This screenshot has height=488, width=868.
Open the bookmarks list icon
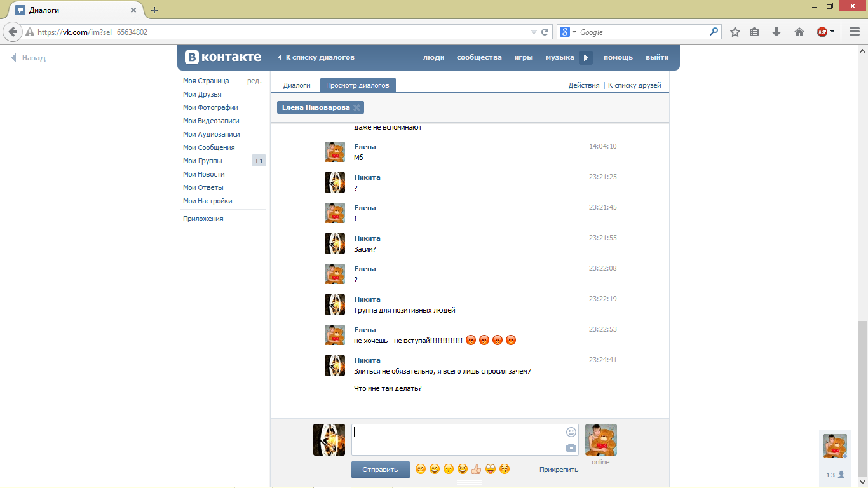(754, 32)
